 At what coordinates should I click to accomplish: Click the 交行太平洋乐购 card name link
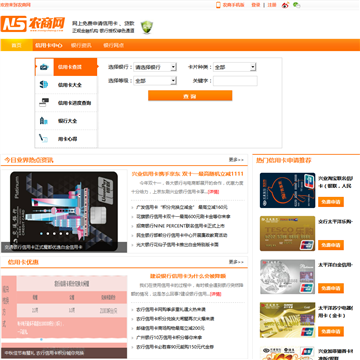click(335, 221)
